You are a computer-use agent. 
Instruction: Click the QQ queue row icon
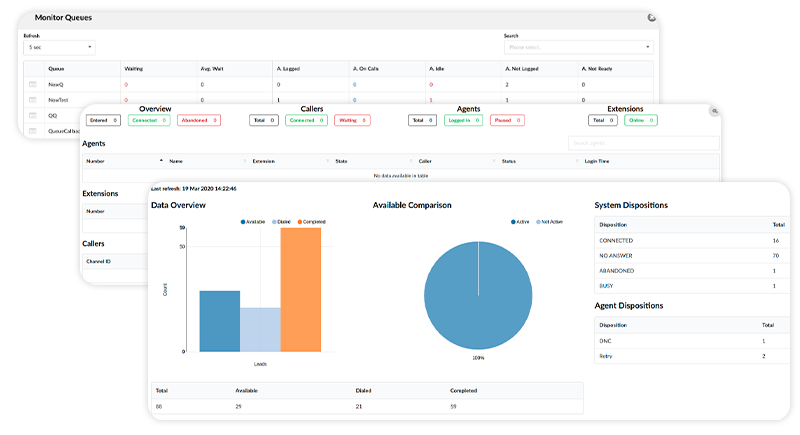(33, 115)
